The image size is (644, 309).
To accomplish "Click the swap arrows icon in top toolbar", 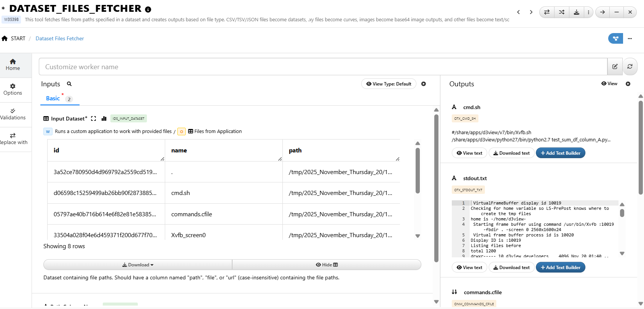I will 547,12.
